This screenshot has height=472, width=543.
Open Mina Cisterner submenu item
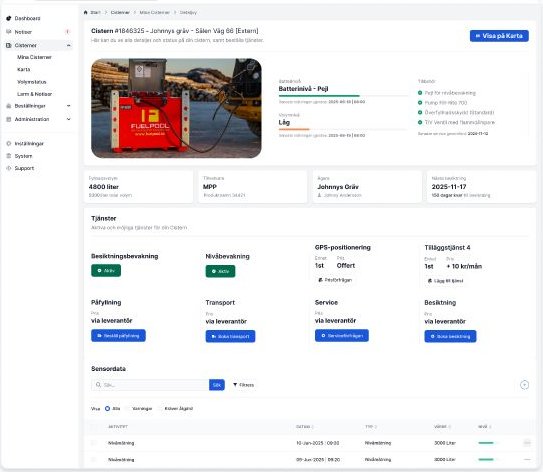(x=34, y=57)
